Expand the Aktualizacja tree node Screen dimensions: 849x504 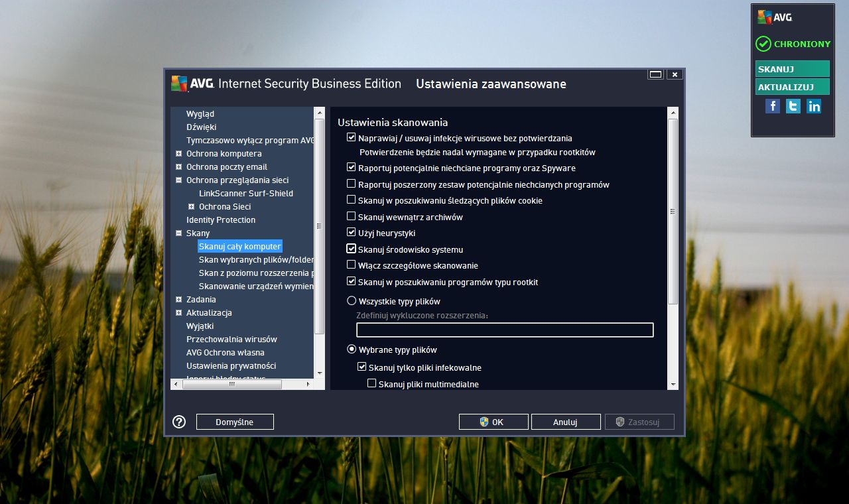click(179, 313)
